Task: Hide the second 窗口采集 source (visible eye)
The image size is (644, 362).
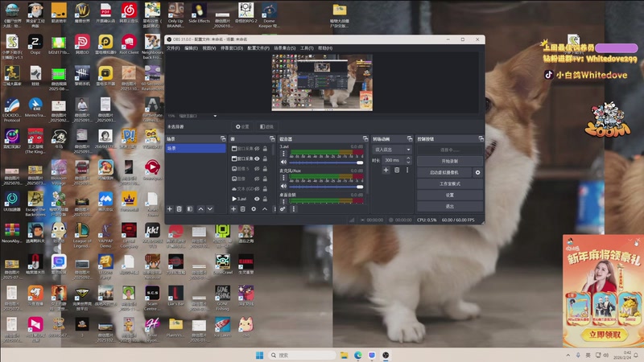Action: [x=257, y=158]
